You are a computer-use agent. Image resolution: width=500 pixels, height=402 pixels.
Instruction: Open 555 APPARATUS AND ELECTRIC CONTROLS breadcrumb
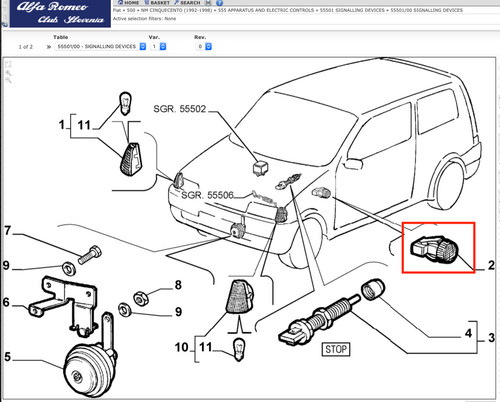(266, 10)
